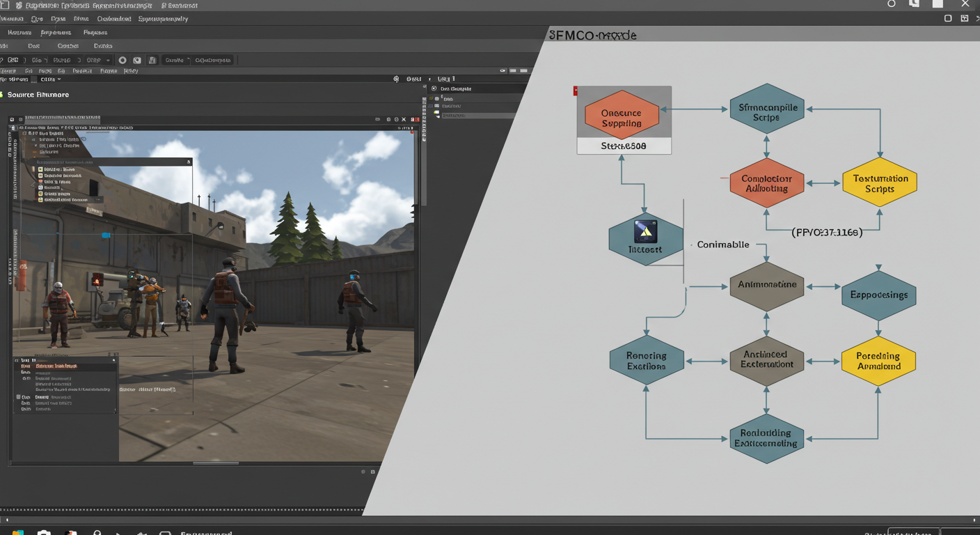980x535 pixels.
Task: Click the viewport horizontal scrollbar thumb
Action: pos(216,463)
